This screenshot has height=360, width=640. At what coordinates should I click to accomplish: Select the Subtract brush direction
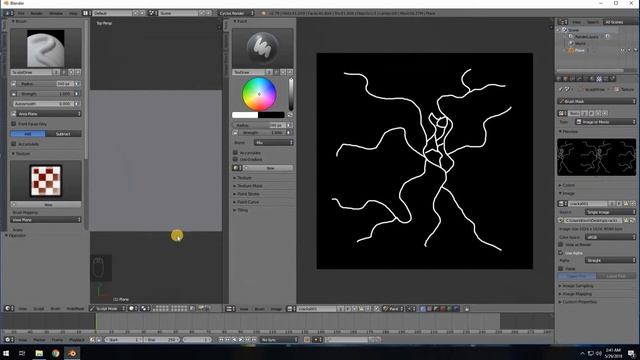tap(63, 134)
